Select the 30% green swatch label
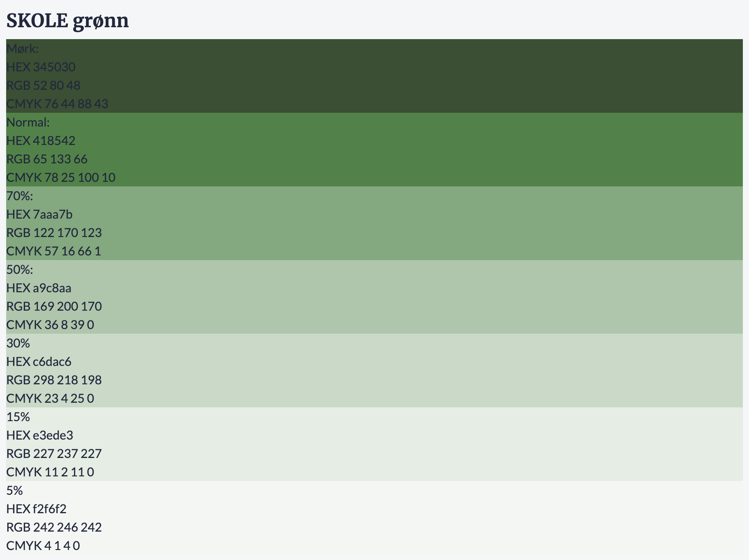The height and width of the screenshot is (560, 749). click(x=18, y=343)
